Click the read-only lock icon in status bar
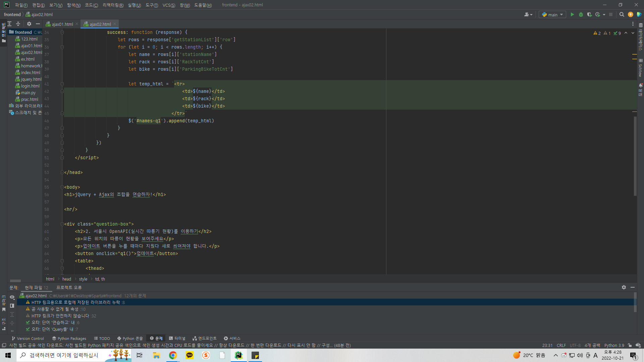644x362 pixels. point(630,346)
